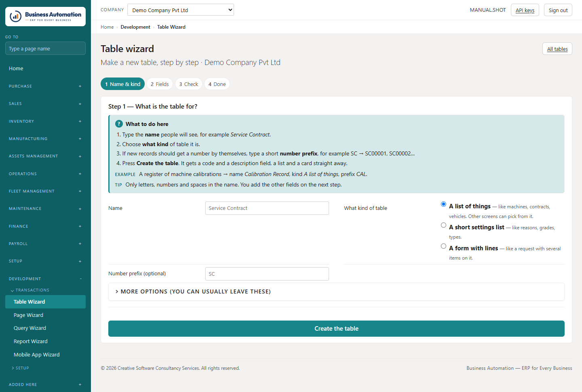Expand 'More options' disclosure panel
Viewport: 582px width, 392px height.
[336, 291]
